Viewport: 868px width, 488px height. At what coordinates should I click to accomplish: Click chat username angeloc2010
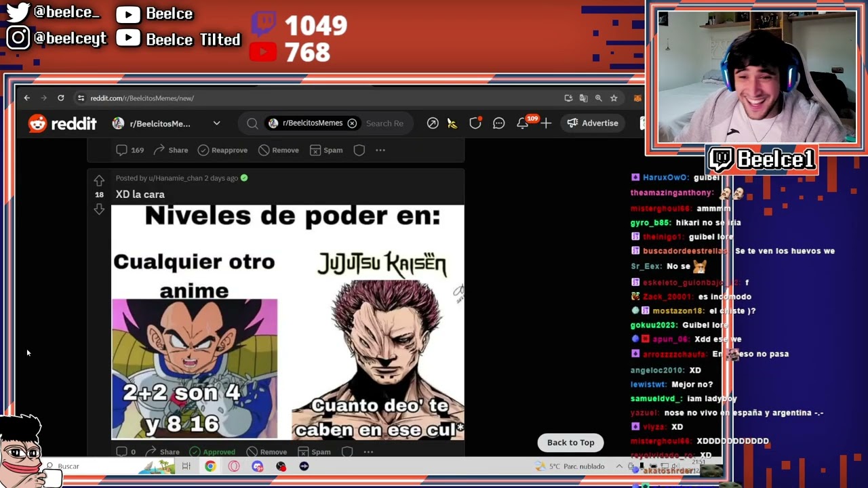[x=657, y=370]
